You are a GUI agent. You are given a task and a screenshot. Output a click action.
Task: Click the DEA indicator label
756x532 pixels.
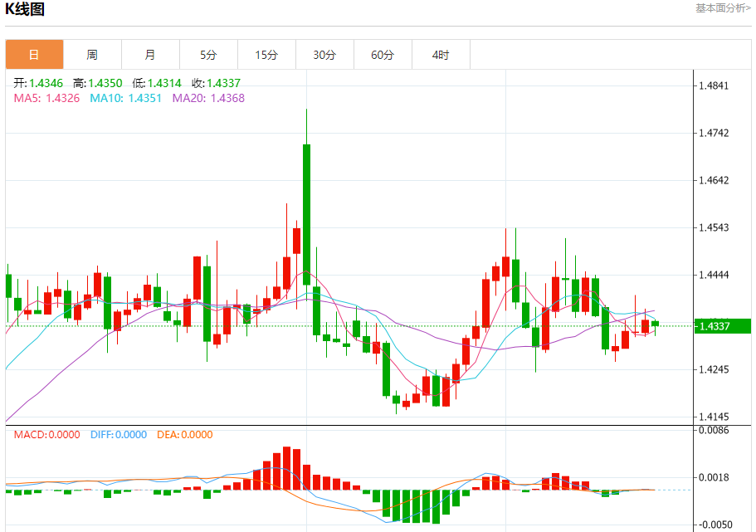[x=185, y=435]
